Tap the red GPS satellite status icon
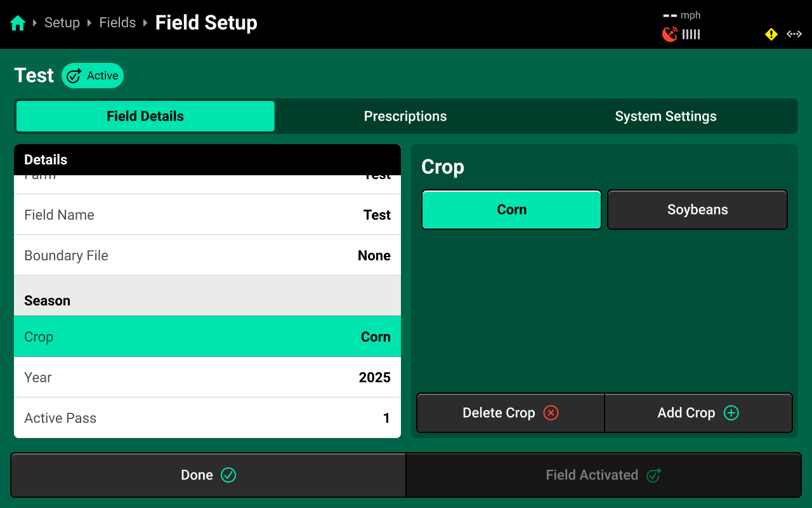The width and height of the screenshot is (812, 508). coord(670,34)
